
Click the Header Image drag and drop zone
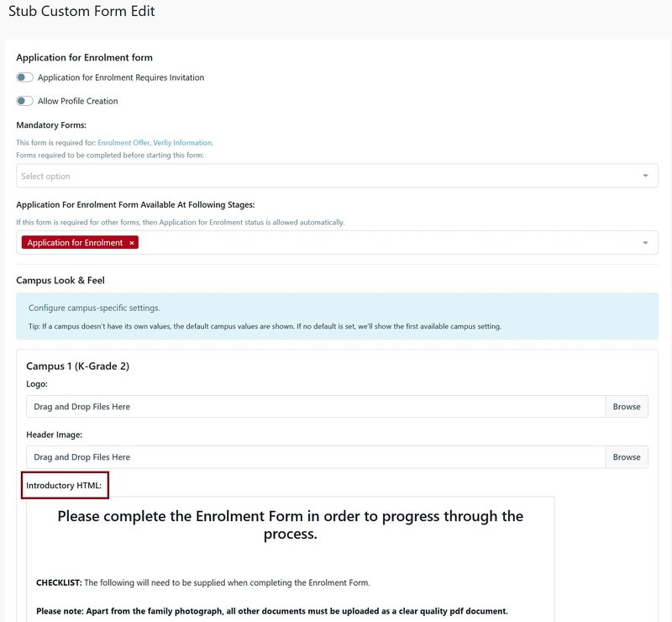pos(252,456)
